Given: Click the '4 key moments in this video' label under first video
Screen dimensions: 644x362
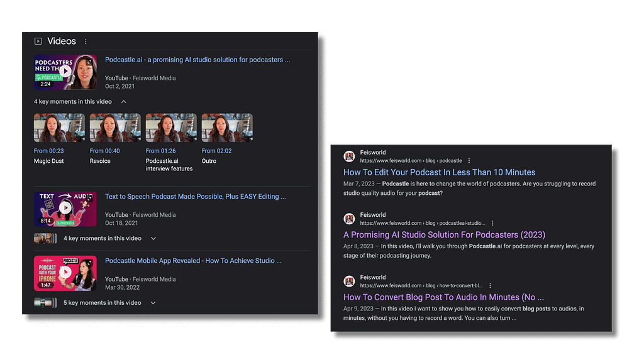Looking at the screenshot, I should [73, 101].
